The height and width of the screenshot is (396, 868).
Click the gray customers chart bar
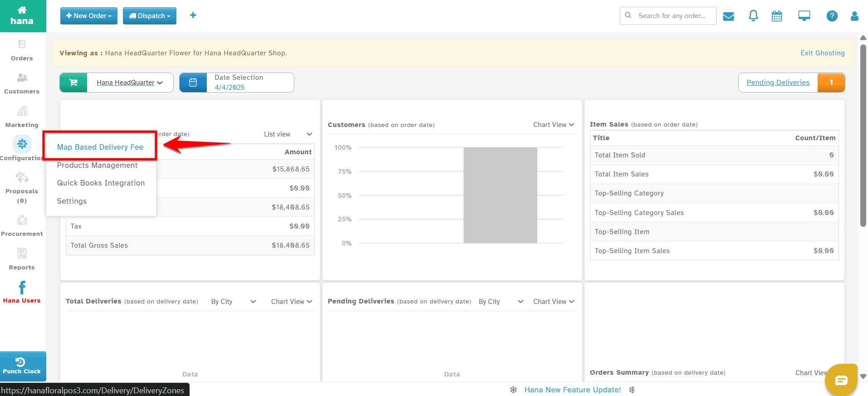pos(500,195)
